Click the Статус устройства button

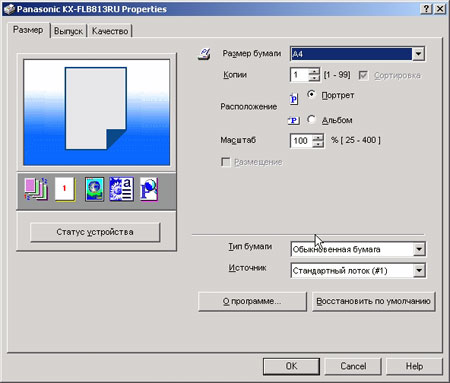coord(95,232)
